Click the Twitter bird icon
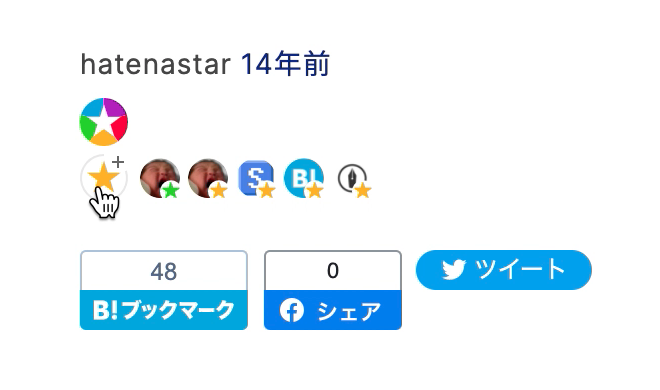Image resolution: width=660 pixels, height=390 pixels. coord(454,270)
